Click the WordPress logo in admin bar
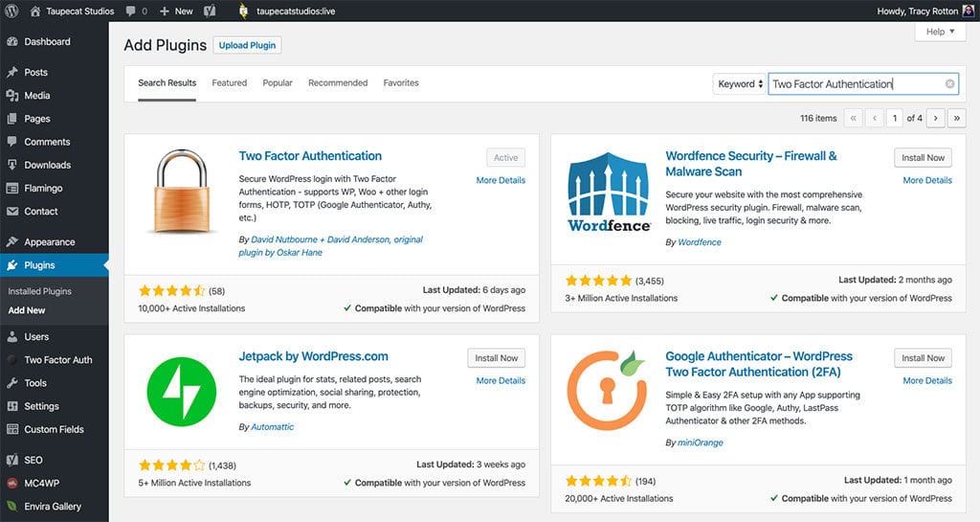 (11, 11)
